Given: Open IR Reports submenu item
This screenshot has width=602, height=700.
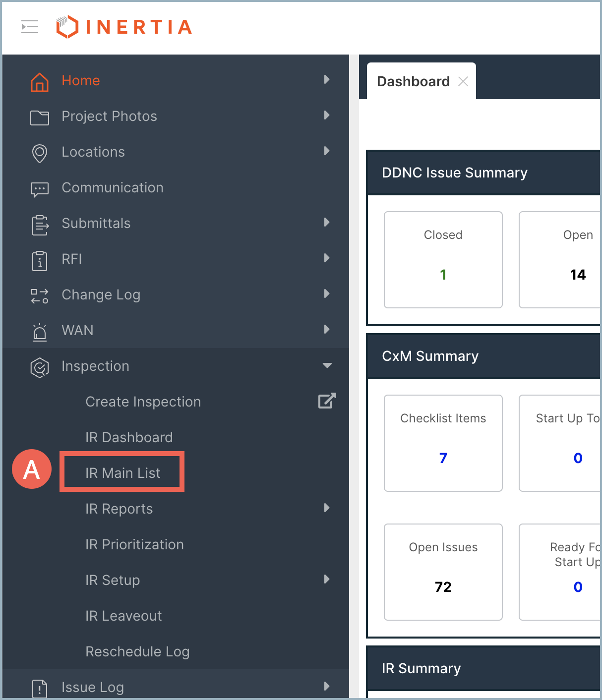Looking at the screenshot, I should point(119,509).
